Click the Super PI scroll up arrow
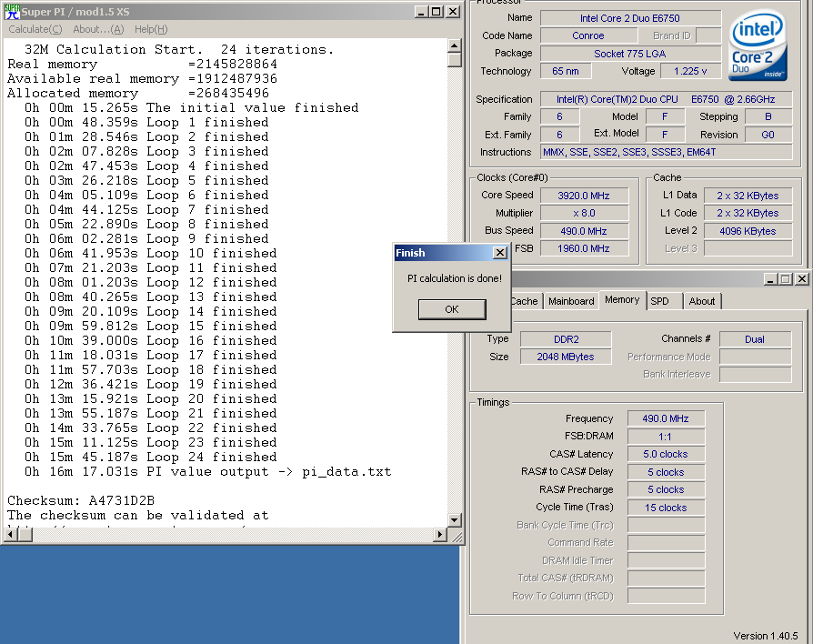This screenshot has height=644, width=813. [x=454, y=45]
